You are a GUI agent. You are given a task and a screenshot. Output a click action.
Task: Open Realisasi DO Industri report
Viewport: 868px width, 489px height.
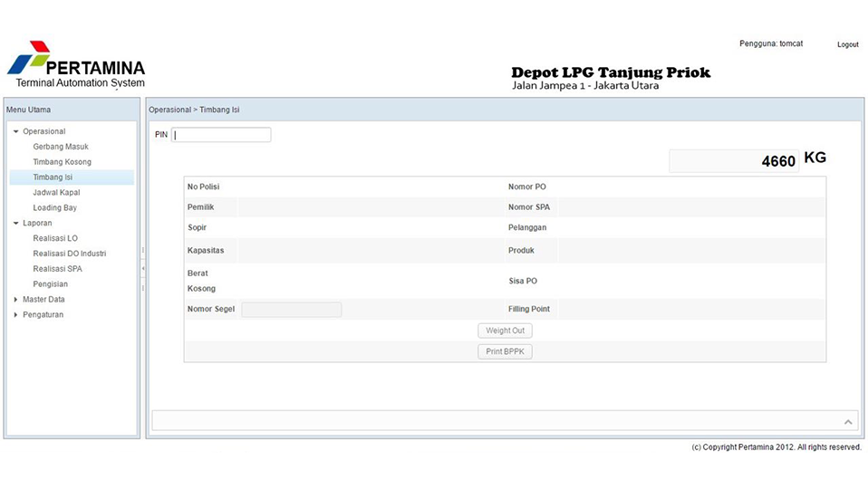tap(69, 254)
